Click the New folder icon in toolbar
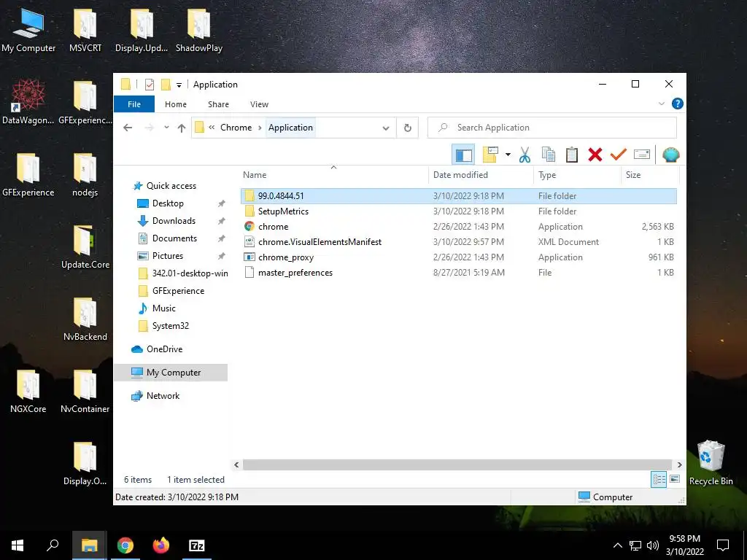This screenshot has width=747, height=560. coord(490,155)
